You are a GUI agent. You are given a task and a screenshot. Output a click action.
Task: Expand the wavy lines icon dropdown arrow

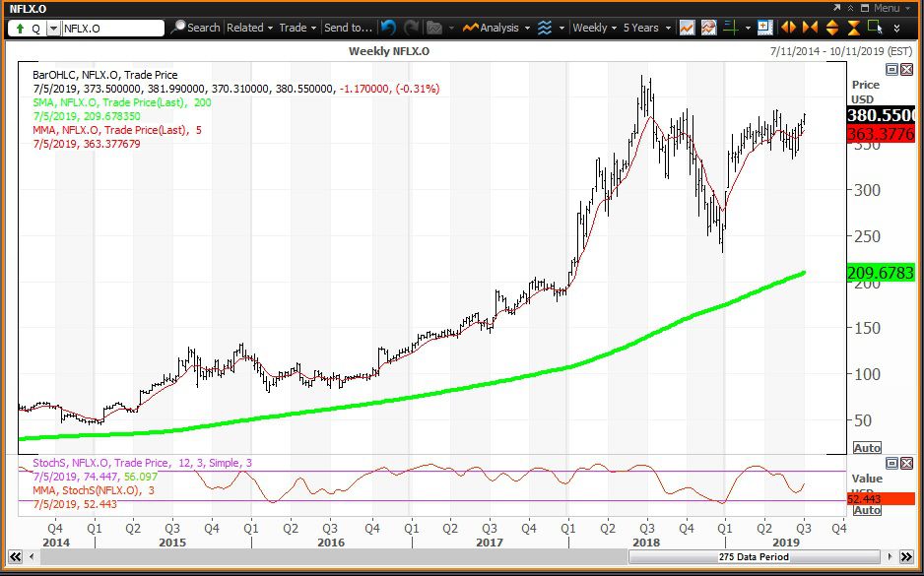(561, 28)
